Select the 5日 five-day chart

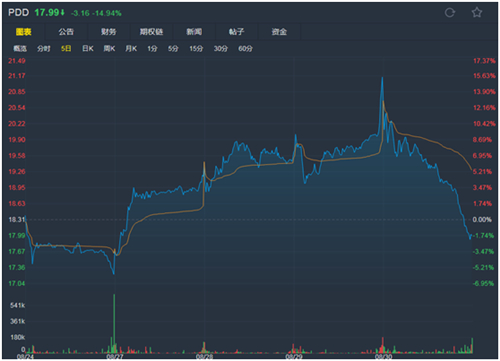click(x=66, y=49)
